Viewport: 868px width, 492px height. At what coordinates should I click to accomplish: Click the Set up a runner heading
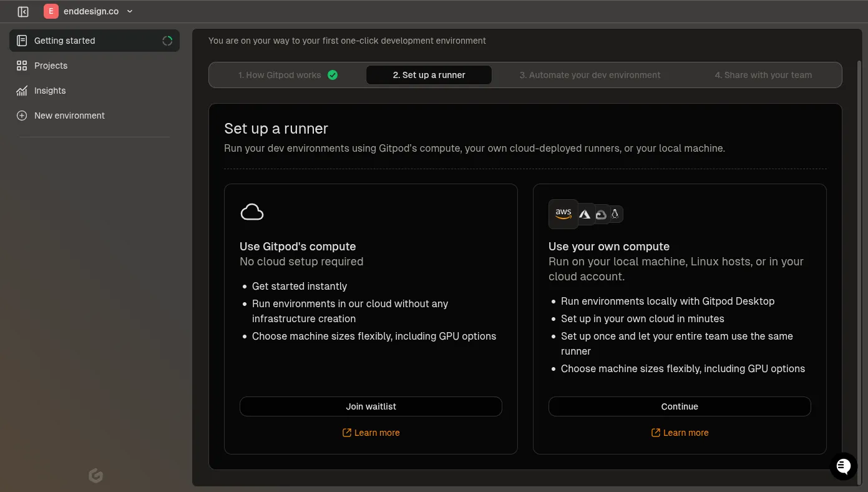coord(276,129)
